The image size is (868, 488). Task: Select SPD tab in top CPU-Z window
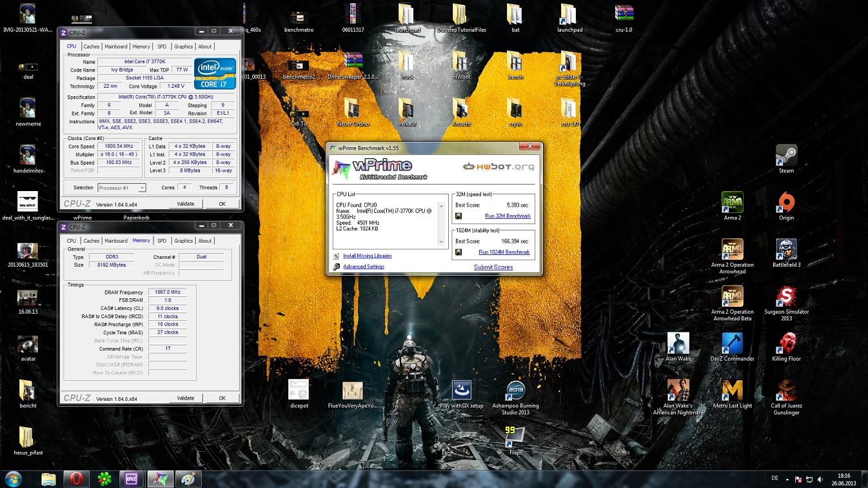(x=162, y=46)
